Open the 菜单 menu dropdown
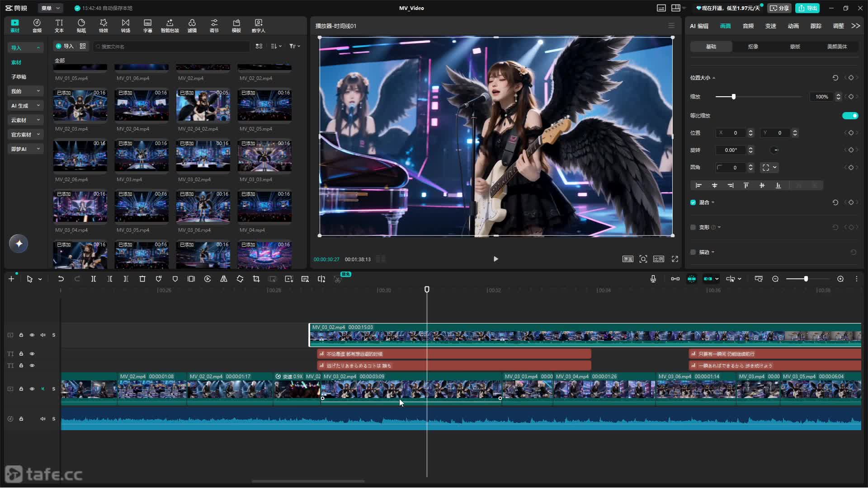 point(50,8)
